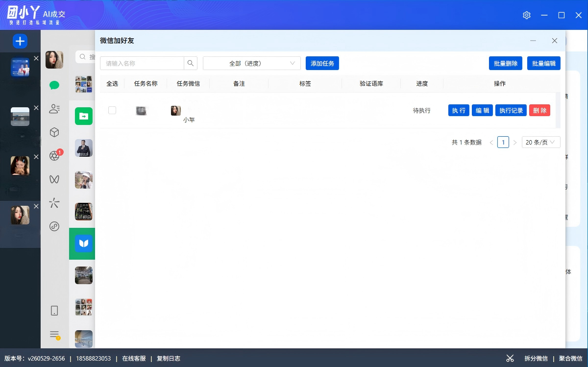This screenshot has height=367, width=588.
Task: Go to next page arrow in pagination
Action: (x=515, y=143)
